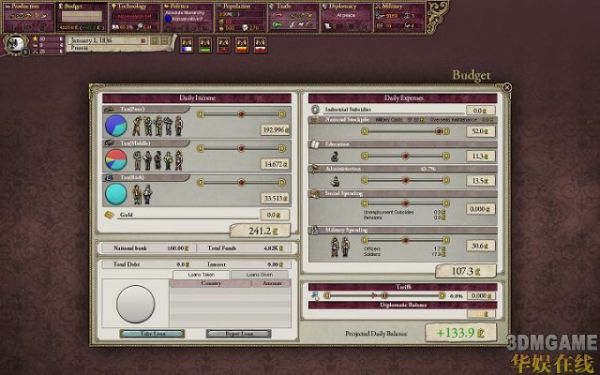600x375 pixels.
Task: Switch to the Technology tab
Action: coord(135,18)
